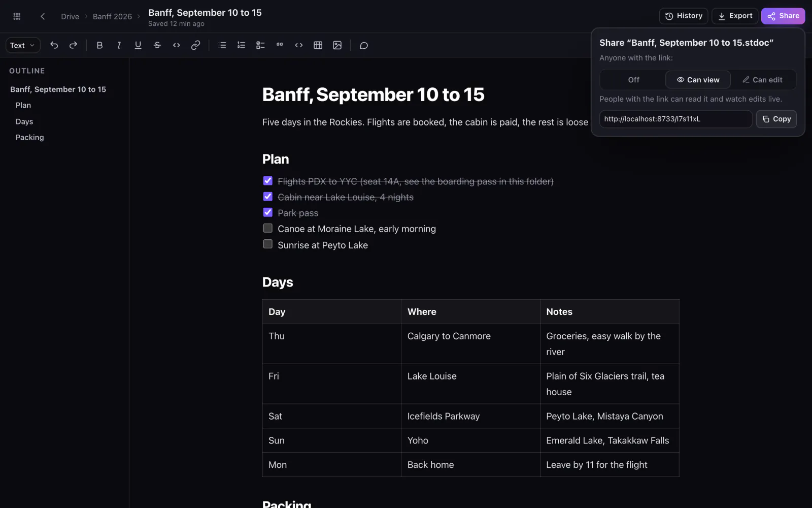
Task: Insert a code block
Action: point(299,45)
